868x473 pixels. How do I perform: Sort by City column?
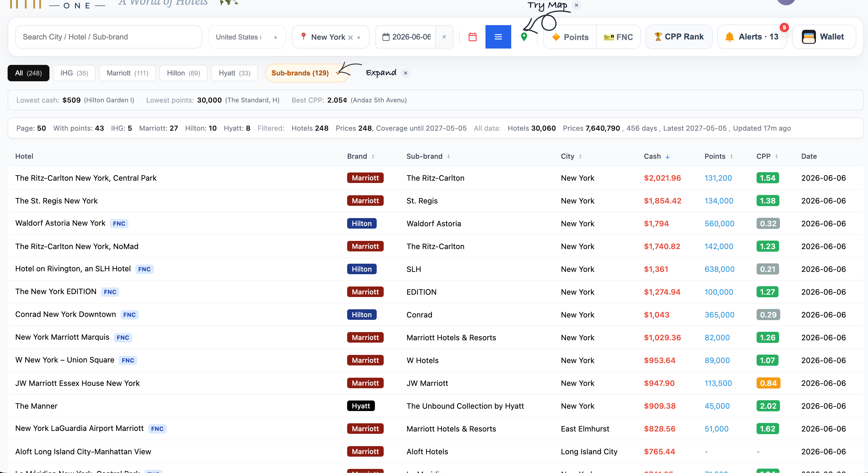click(x=571, y=156)
